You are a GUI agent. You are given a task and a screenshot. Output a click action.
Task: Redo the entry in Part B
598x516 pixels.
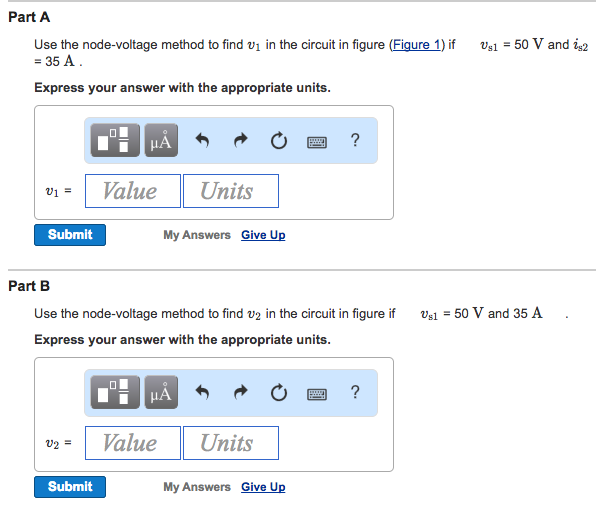coord(241,392)
